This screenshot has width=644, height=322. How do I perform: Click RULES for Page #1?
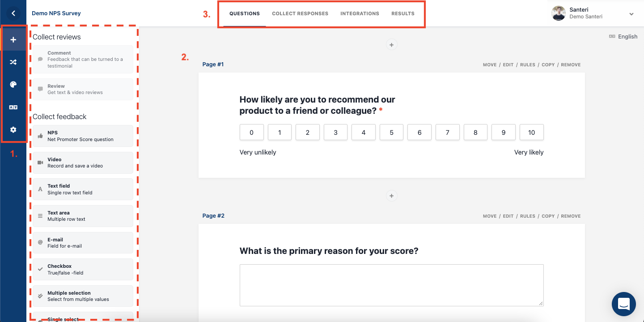click(x=528, y=65)
